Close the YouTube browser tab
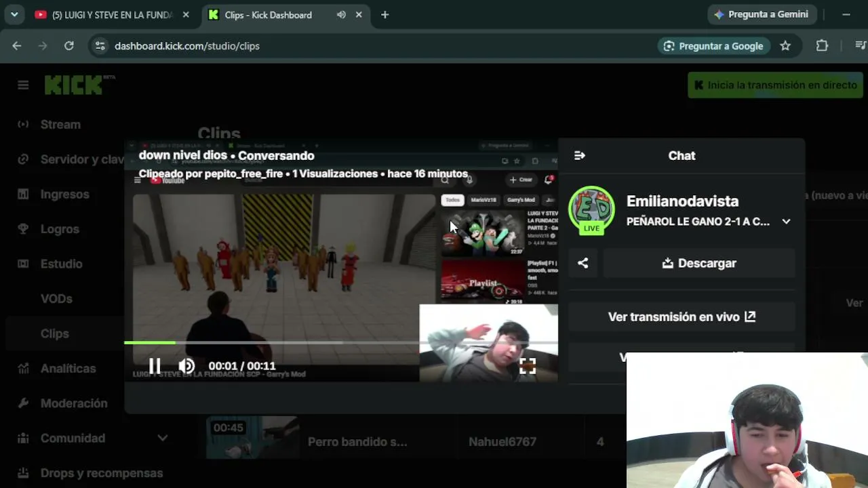 tap(186, 15)
